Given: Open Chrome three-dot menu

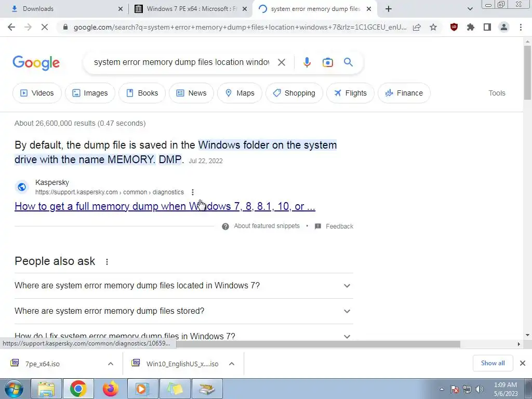Looking at the screenshot, I should click(x=521, y=27).
